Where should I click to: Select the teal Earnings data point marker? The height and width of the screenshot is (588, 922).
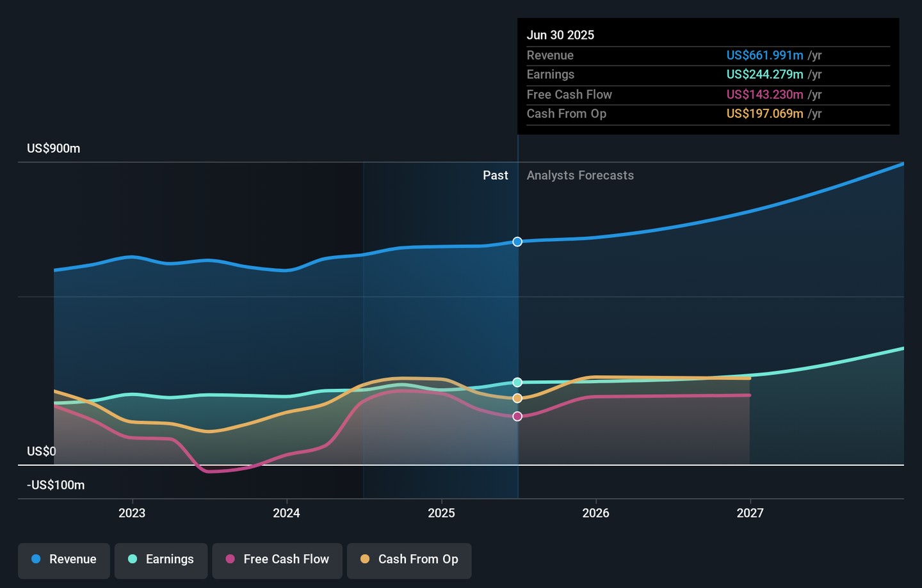(517, 383)
